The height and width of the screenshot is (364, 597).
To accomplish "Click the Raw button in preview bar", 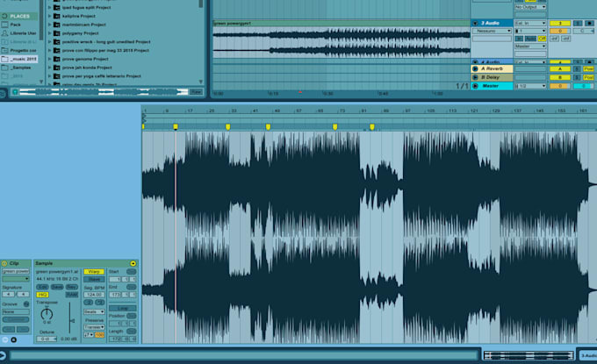I will pyautogui.click(x=196, y=92).
